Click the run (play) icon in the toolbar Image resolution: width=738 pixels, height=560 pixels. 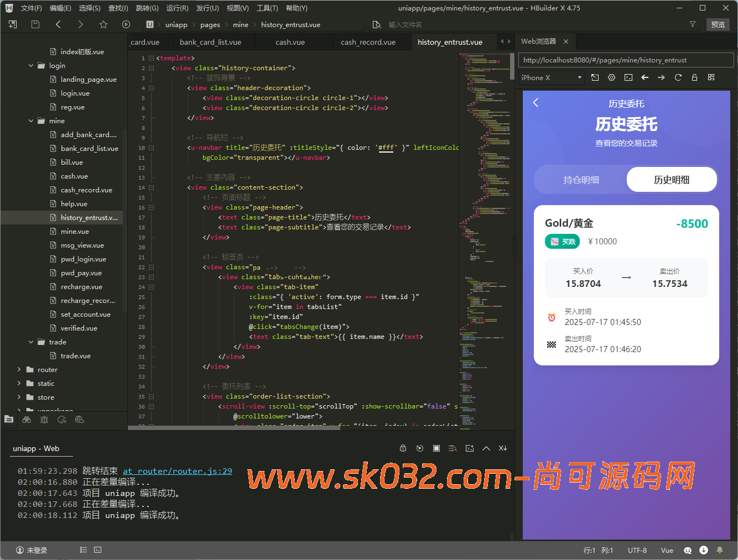126,24
